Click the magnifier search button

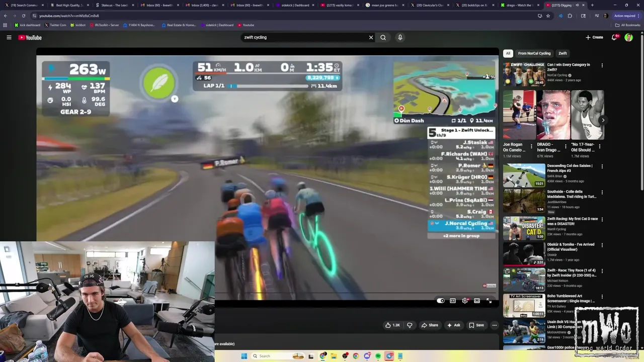click(383, 37)
